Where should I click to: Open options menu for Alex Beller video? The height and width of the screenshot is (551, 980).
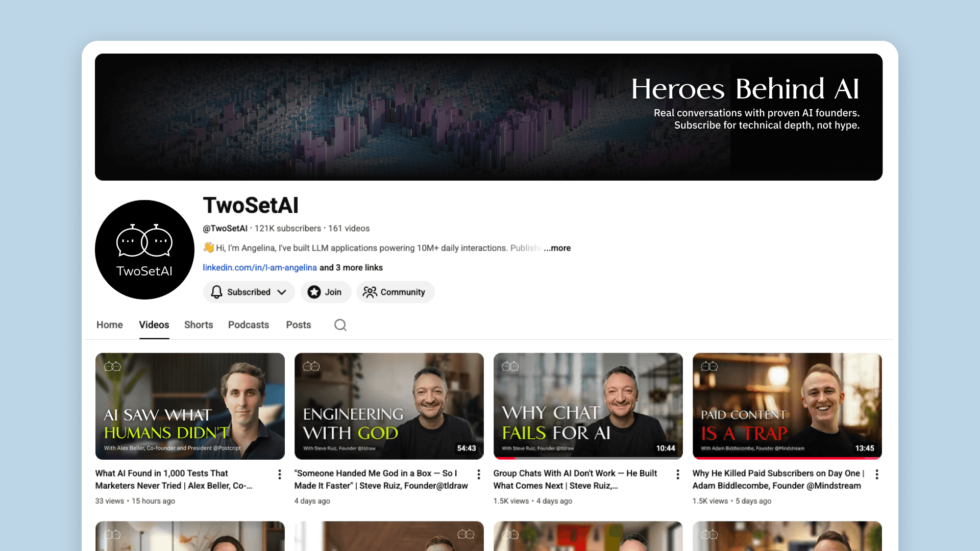[280, 474]
